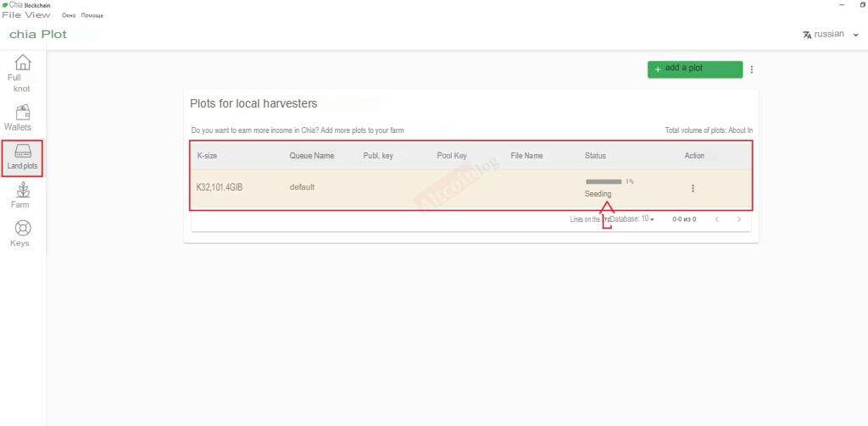Click the K-size column header
The height and width of the screenshot is (426, 868).
click(x=207, y=156)
